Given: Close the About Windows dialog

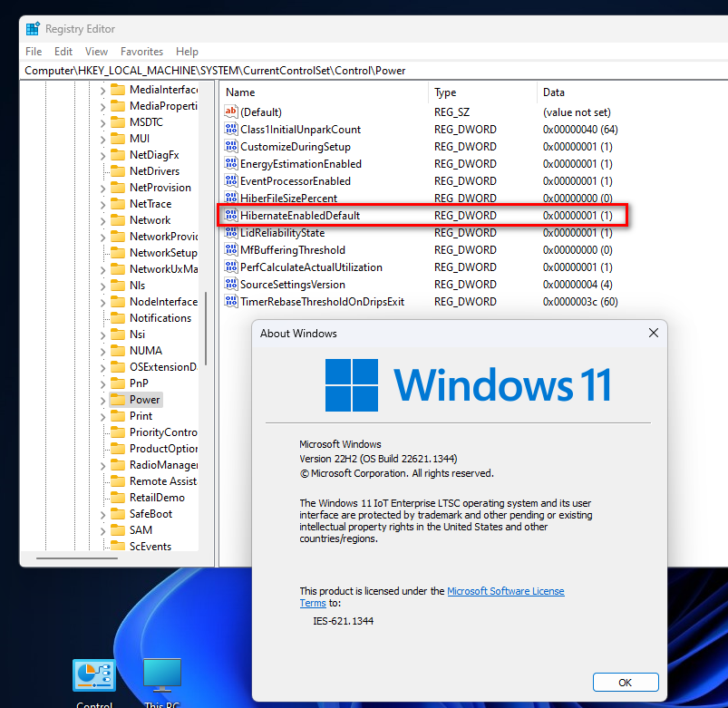Looking at the screenshot, I should tap(654, 333).
